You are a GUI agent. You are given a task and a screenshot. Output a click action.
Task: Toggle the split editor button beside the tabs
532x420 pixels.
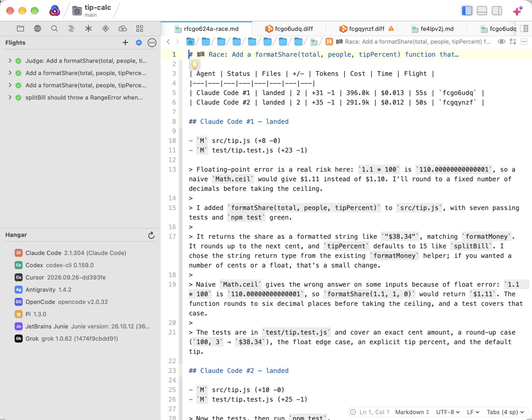[524, 29]
